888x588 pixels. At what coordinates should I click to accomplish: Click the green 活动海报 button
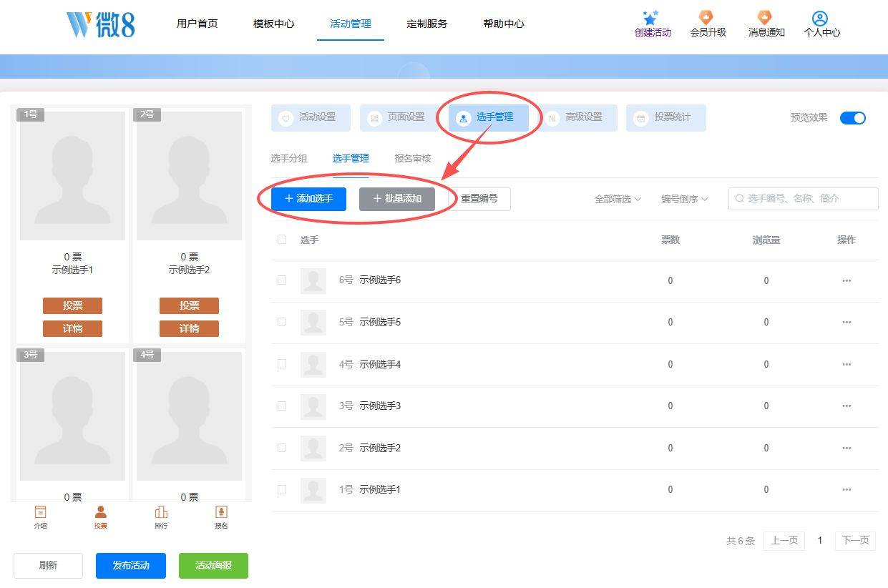pos(213,565)
